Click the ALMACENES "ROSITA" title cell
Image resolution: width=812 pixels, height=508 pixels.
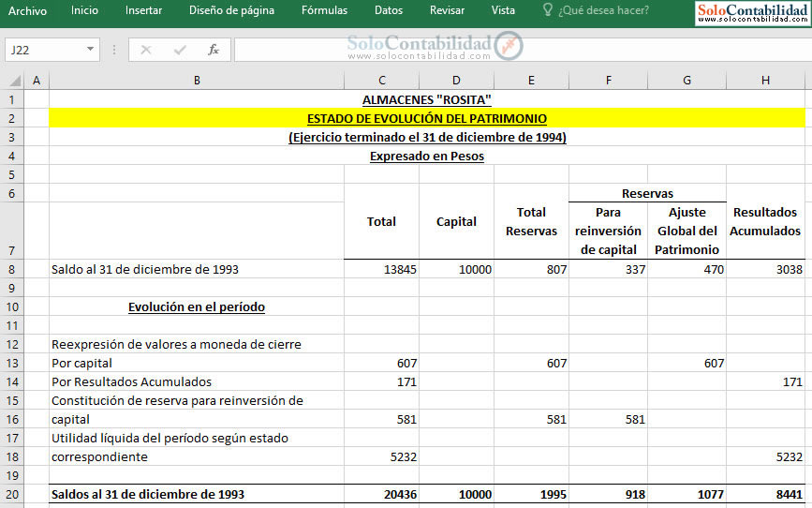(427, 99)
